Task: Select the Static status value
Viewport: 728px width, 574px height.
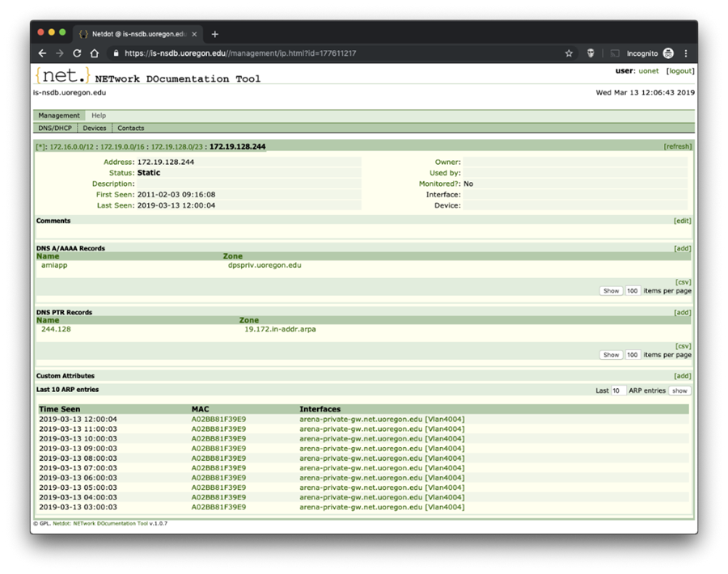Action: click(x=149, y=173)
